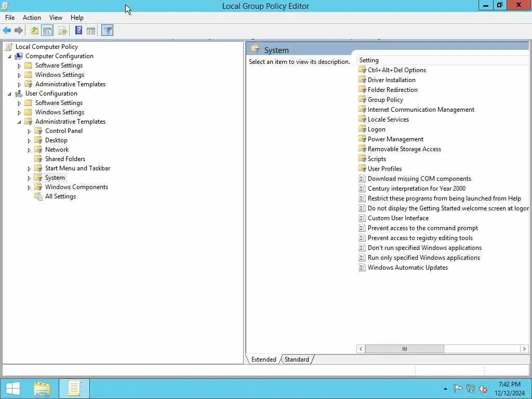Click the Back arrow toolbar icon

pos(7,31)
